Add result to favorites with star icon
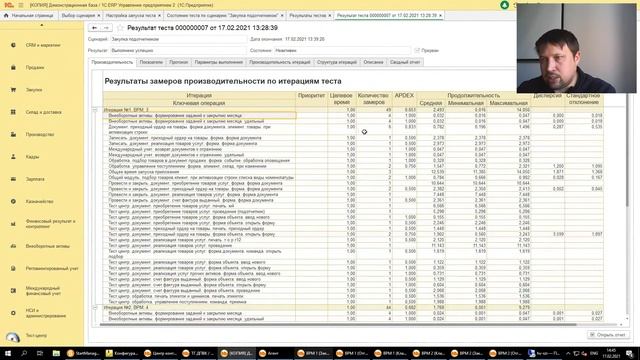 [120, 28]
